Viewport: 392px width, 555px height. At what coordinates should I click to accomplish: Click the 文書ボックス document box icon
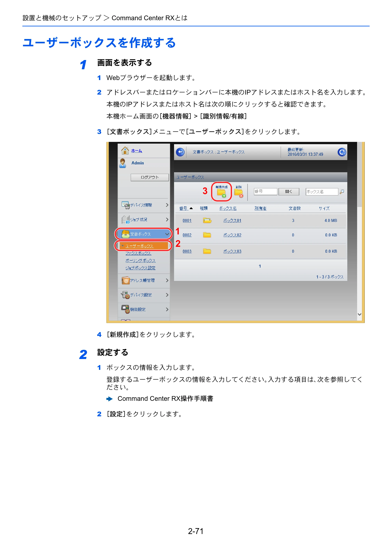126,234
